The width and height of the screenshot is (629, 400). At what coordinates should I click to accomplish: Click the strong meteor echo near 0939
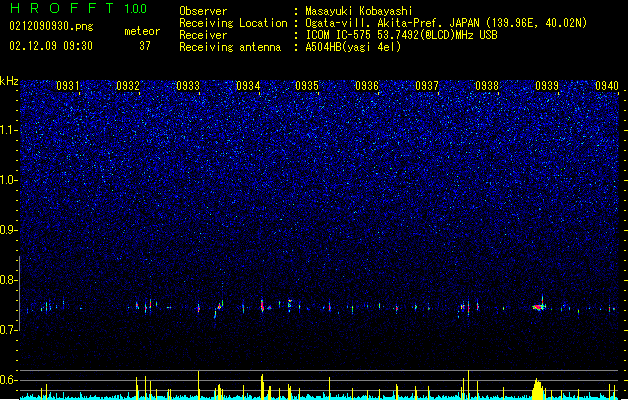pyautogui.click(x=539, y=307)
